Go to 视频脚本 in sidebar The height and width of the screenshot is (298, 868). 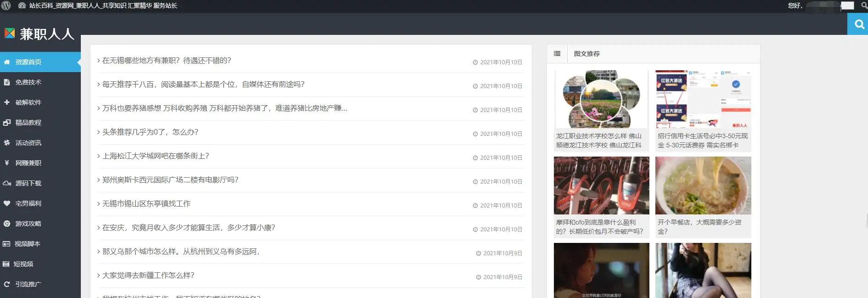[40, 244]
